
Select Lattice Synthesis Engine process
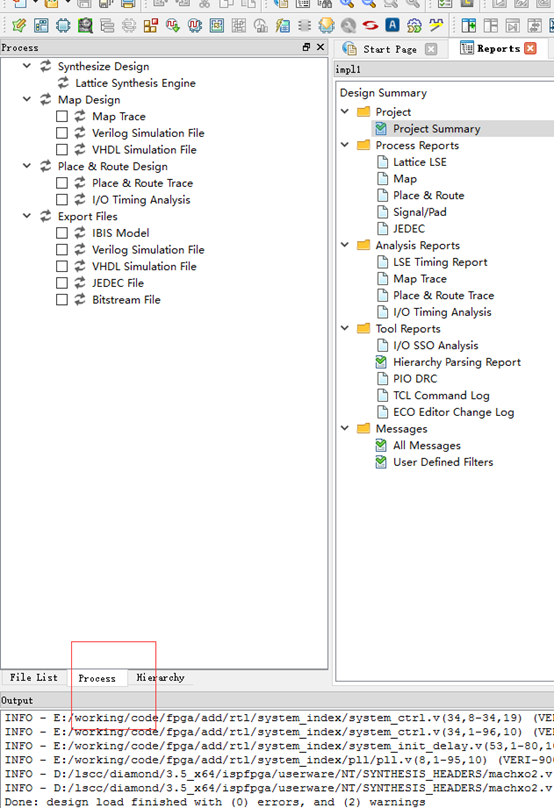[x=136, y=83]
